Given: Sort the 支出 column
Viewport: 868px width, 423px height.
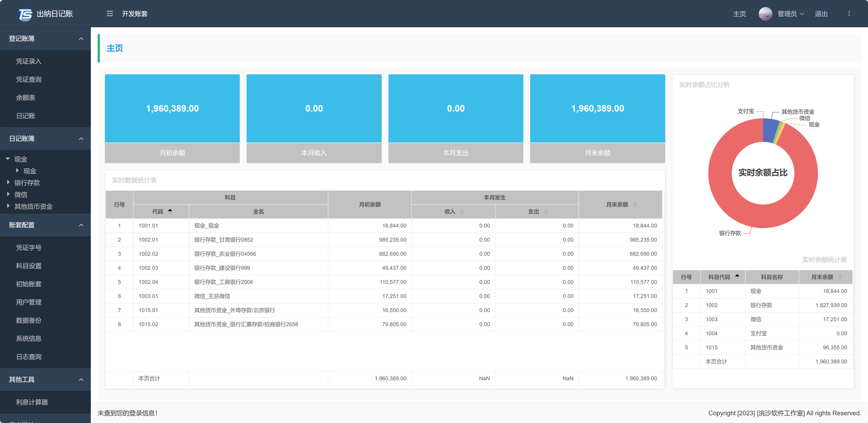Looking at the screenshot, I should pos(546,211).
